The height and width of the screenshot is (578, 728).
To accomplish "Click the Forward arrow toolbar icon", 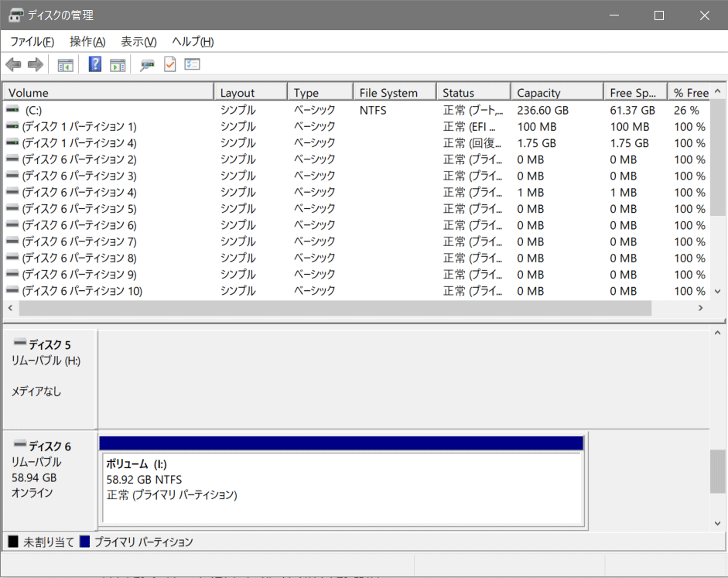I will click(36, 64).
